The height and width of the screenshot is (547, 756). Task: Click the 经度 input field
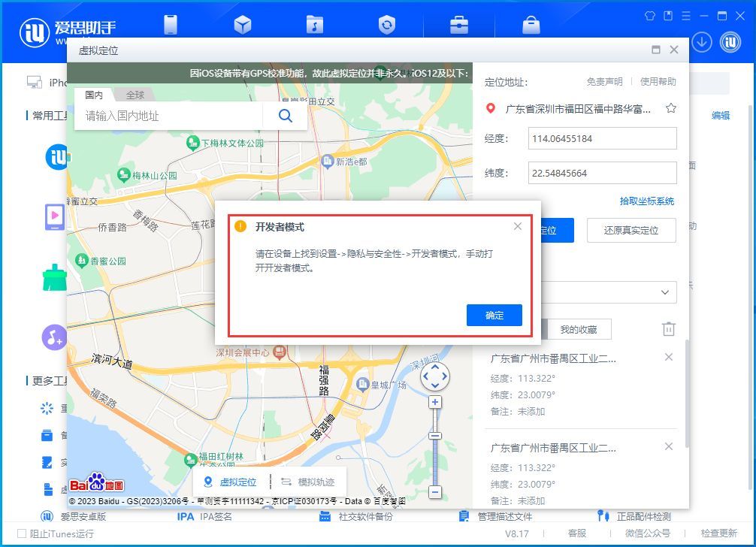click(602, 139)
